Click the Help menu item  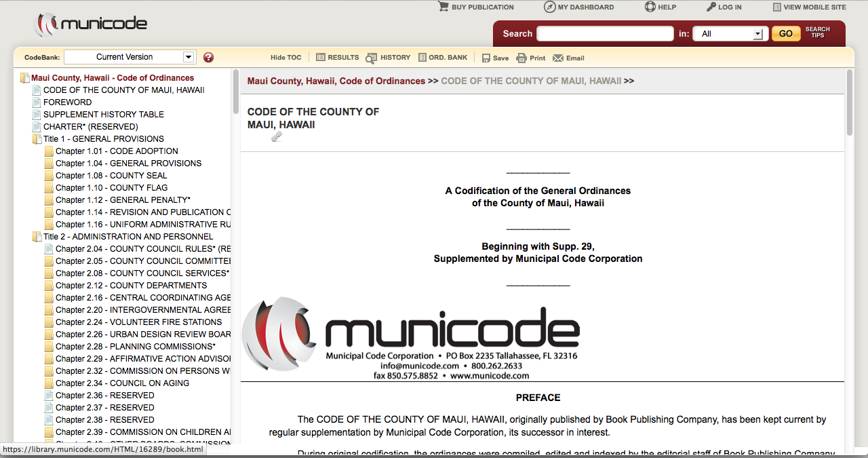(x=667, y=7)
